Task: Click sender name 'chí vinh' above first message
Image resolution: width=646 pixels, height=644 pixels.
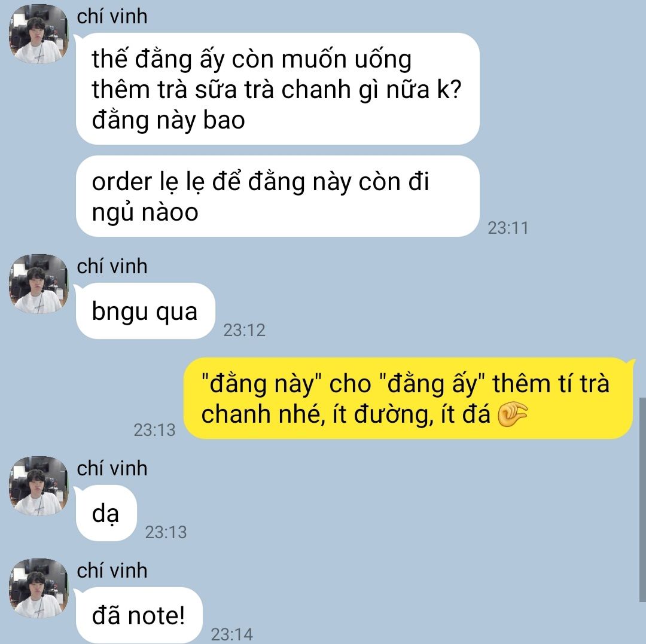Action: 112,17
